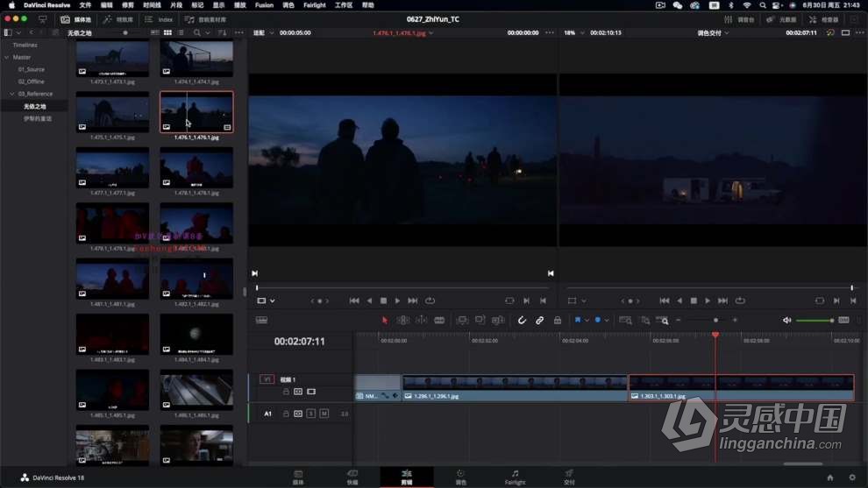Open the Fusion menu
Viewport: 868px width, 488px height.
tap(264, 5)
